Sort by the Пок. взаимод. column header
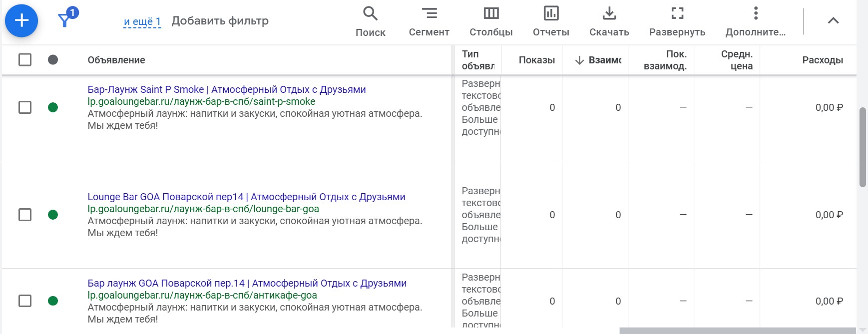The image size is (868, 334). [x=665, y=60]
